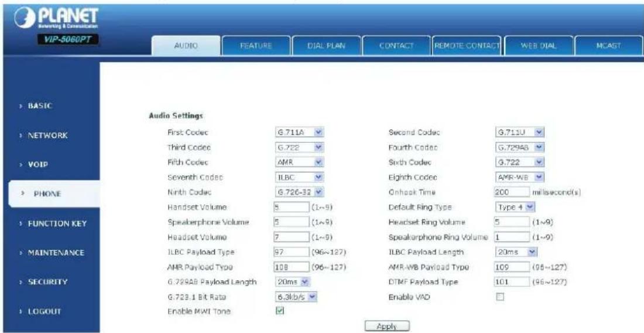Switch to the WEB DIAL tab

point(538,45)
